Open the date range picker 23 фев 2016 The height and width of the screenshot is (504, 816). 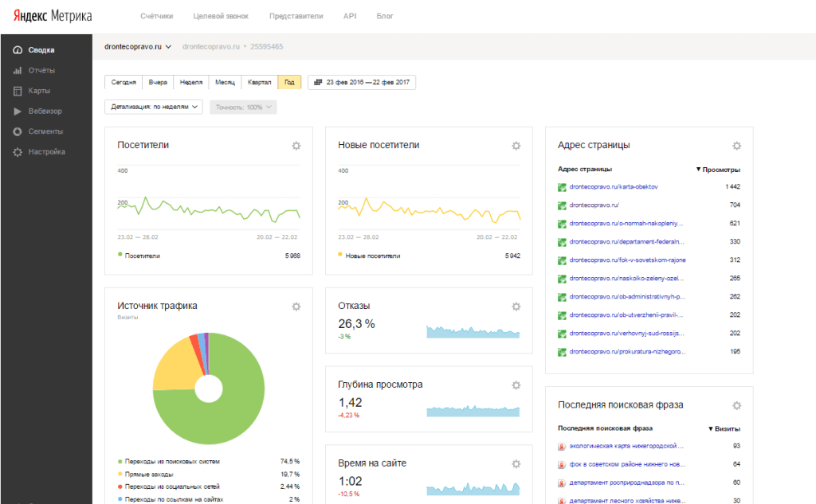point(361,83)
